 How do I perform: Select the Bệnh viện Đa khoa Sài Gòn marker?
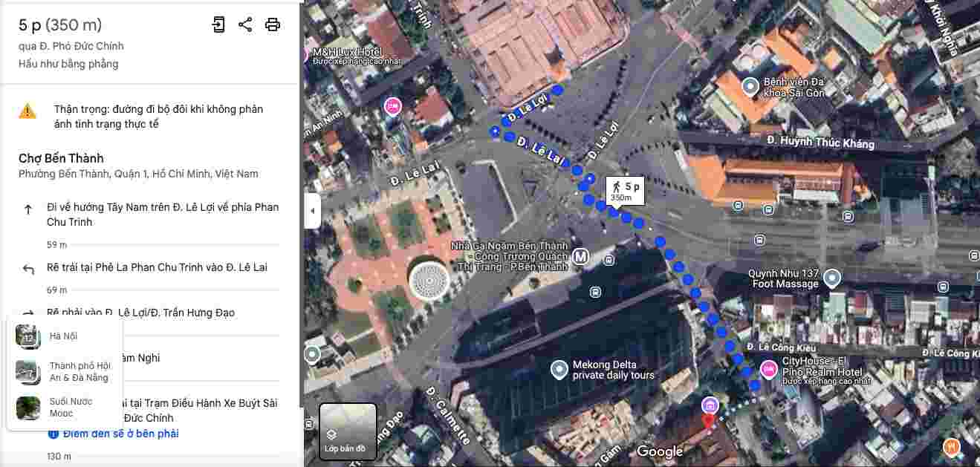coord(750,87)
